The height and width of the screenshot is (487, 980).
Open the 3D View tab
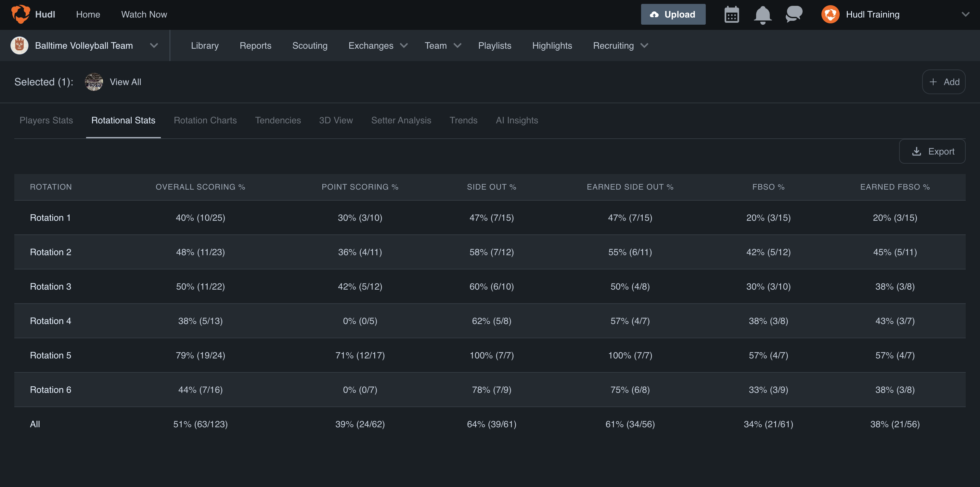(336, 120)
